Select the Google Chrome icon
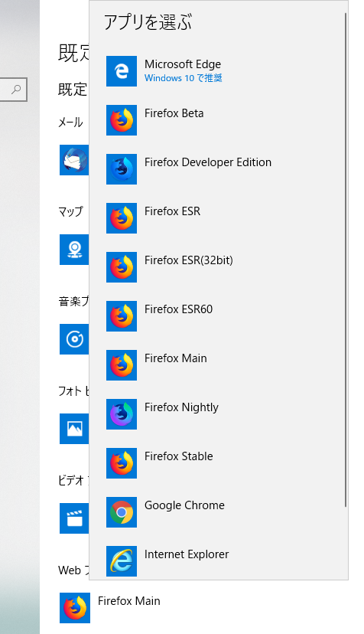Image resolution: width=364 pixels, height=634 pixels. (121, 512)
